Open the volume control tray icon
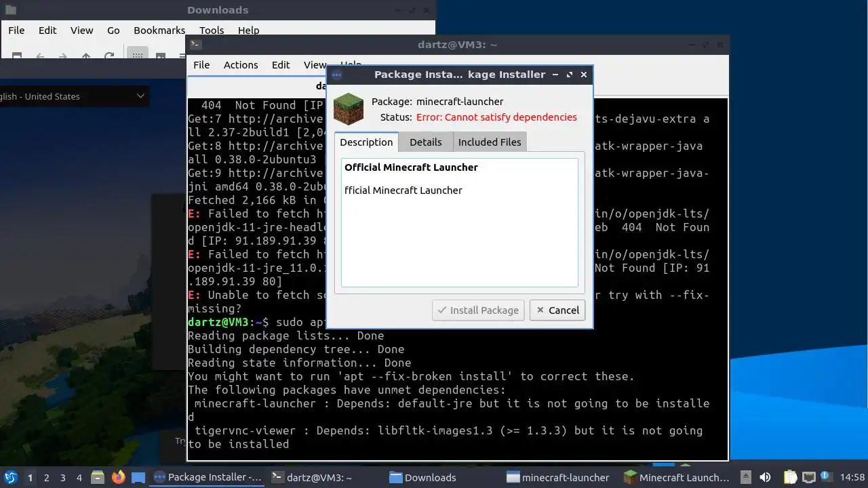Screen dimensions: 868x488 click(765, 477)
